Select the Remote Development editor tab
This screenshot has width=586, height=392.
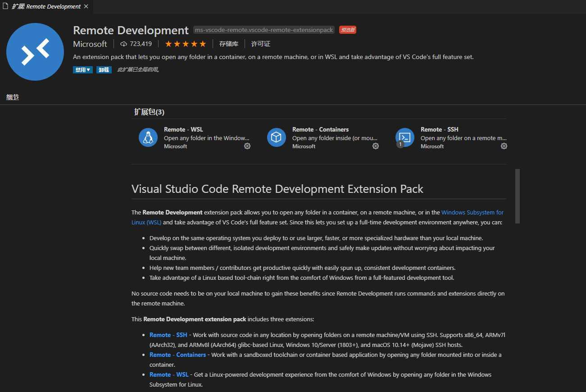click(x=45, y=6)
